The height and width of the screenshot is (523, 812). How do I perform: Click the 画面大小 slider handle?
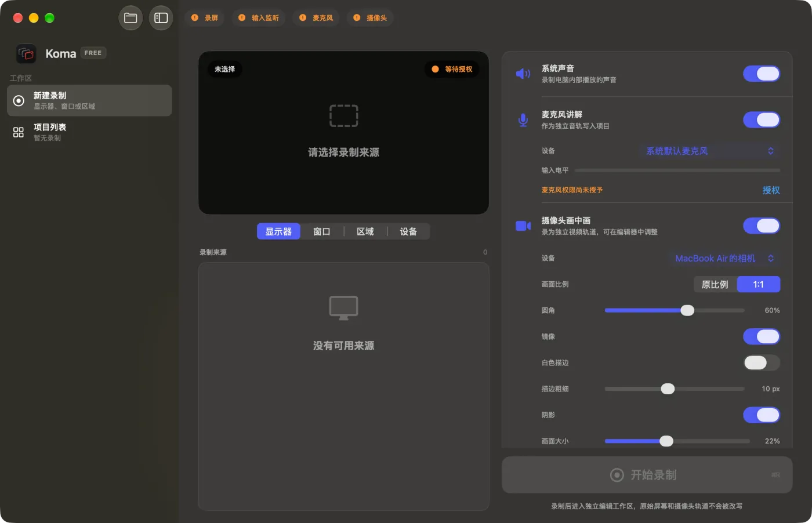[666, 441]
